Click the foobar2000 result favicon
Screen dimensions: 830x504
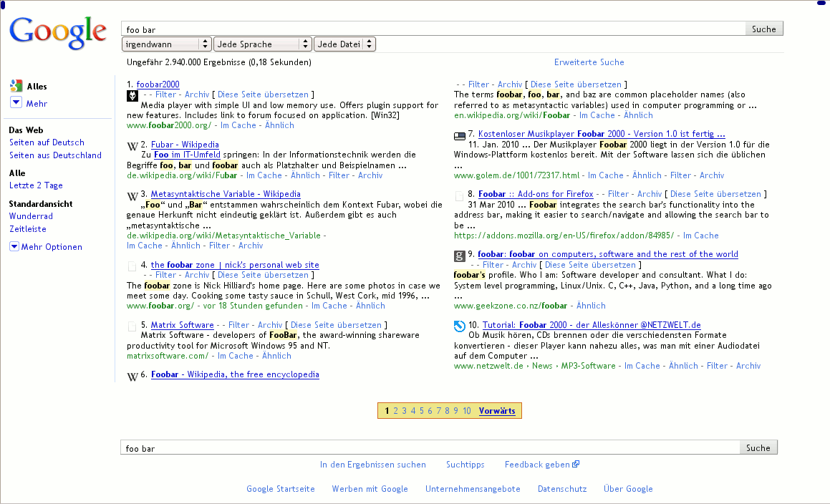coord(132,96)
